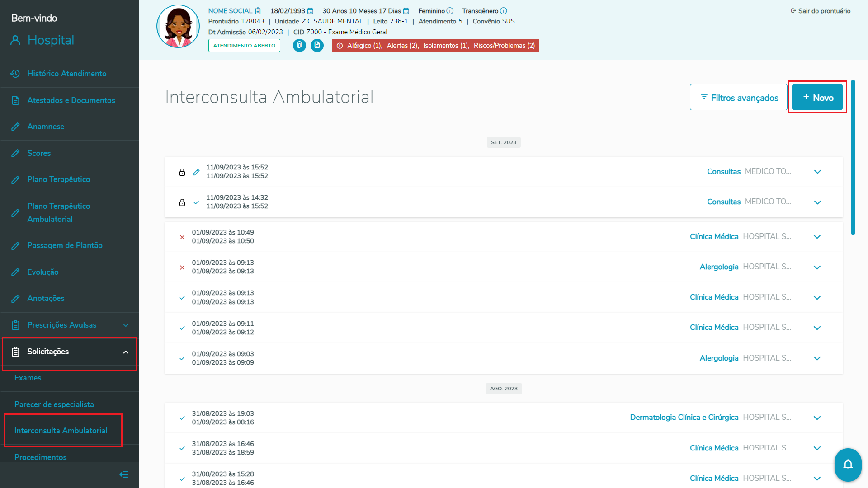Click the attachment paperclip icon in patient header
The width and height of the screenshot is (868, 488).
coord(299,45)
